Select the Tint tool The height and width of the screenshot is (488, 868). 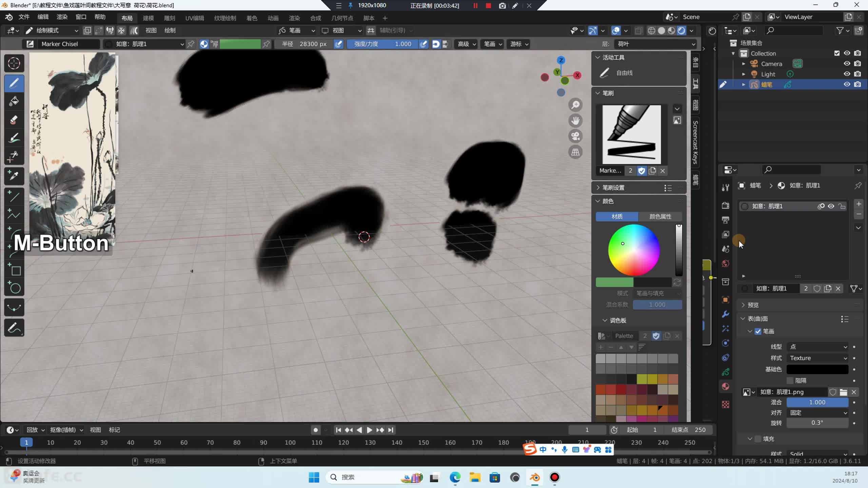tap(14, 138)
